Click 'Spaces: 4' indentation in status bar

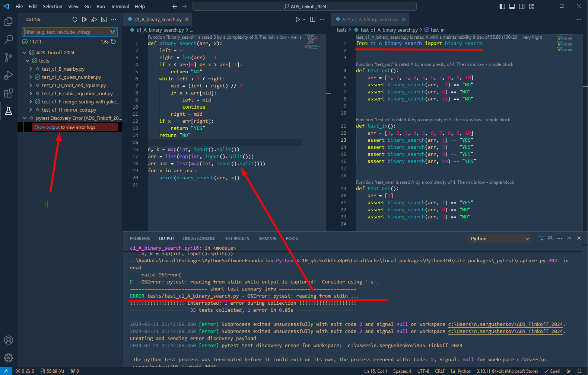click(x=402, y=371)
